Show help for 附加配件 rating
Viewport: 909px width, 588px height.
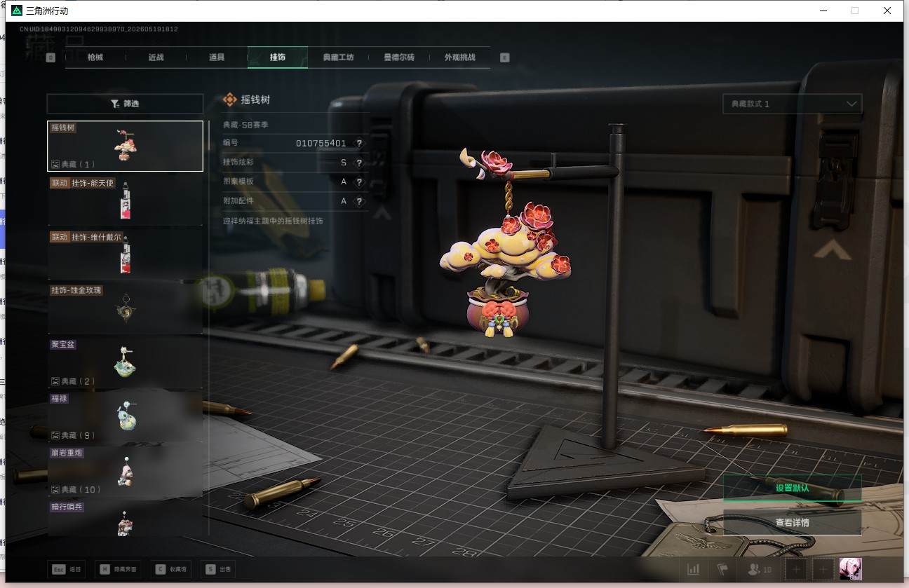coord(359,201)
